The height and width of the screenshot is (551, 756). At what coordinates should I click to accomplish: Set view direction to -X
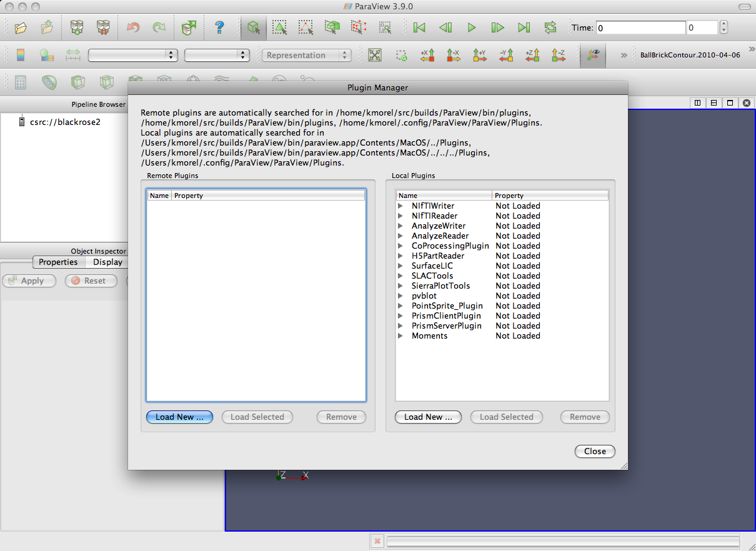tap(454, 55)
